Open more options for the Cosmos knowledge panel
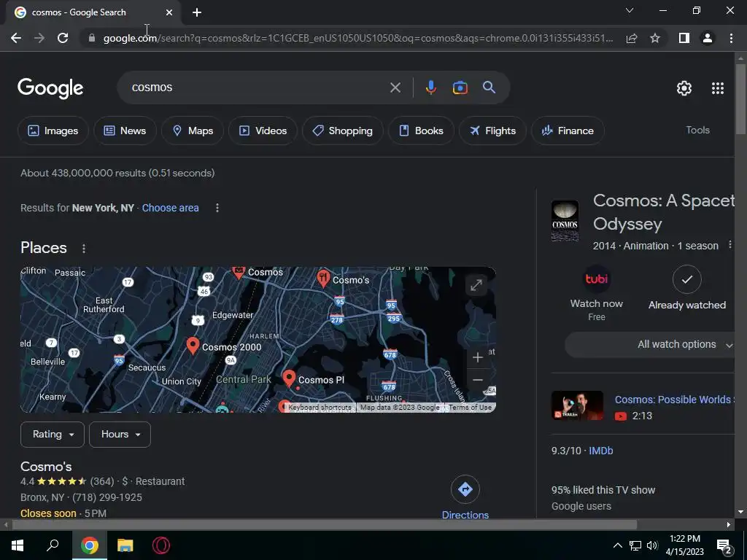Screen dimensions: 747x560 [x=729, y=245]
